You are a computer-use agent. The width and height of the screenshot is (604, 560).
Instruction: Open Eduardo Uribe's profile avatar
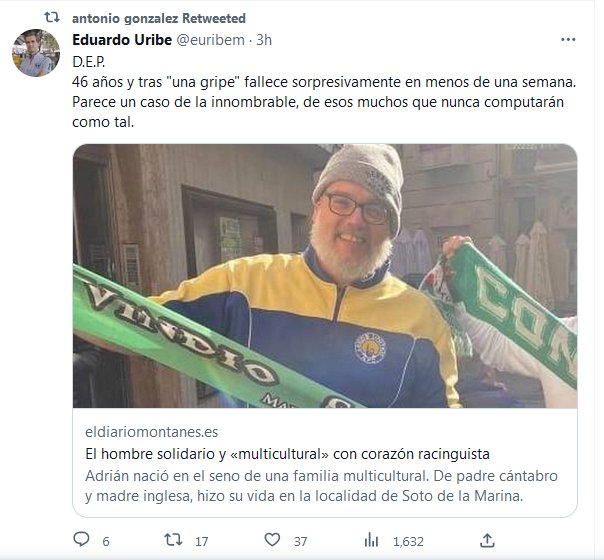coord(36,52)
